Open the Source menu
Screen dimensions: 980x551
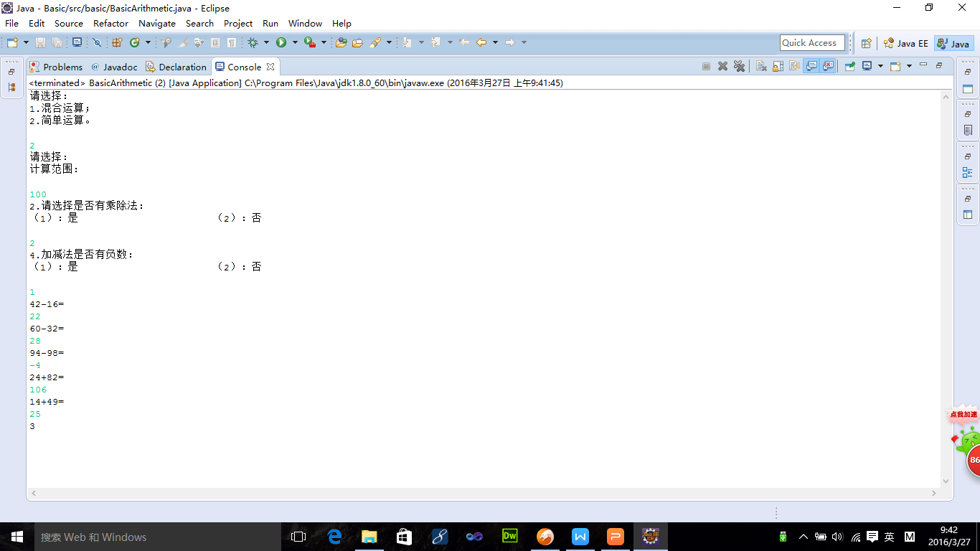(x=69, y=23)
